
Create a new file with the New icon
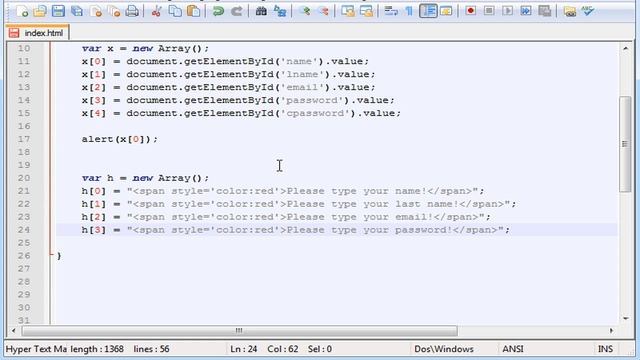coord(22,11)
